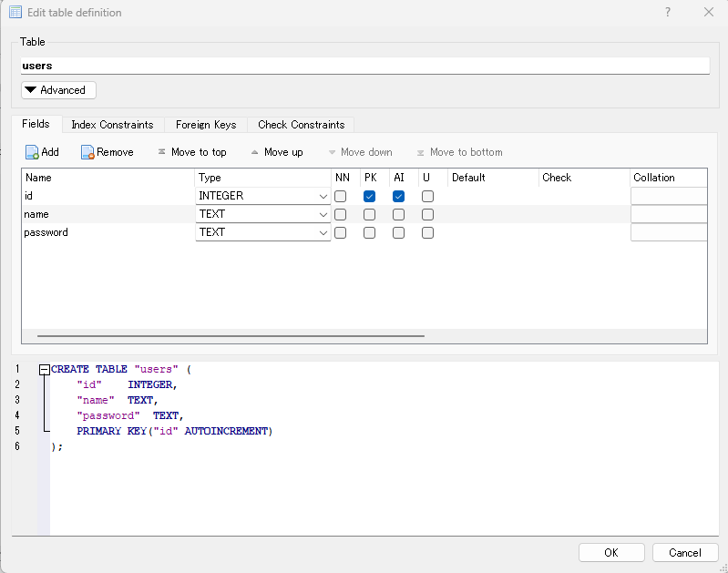Click the Move to top icon

[162, 152]
